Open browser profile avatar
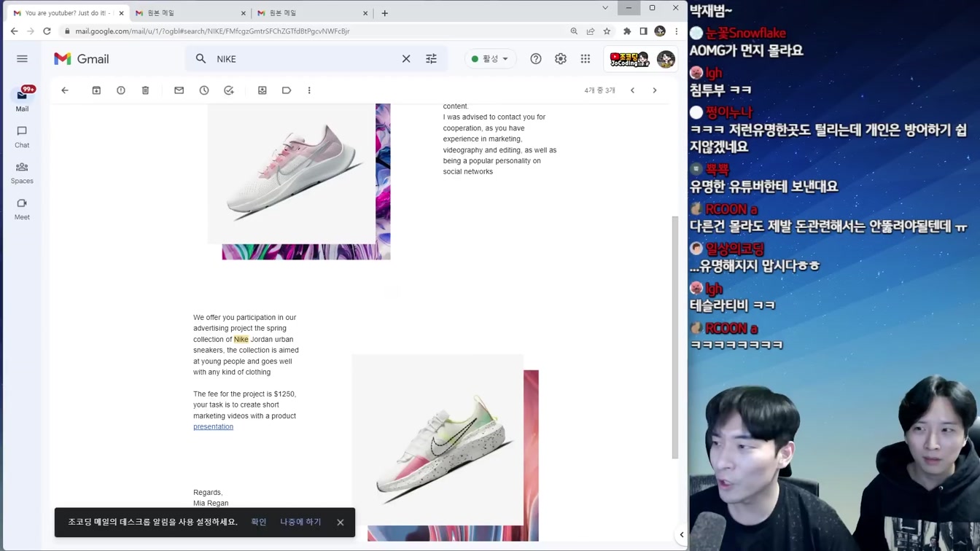 (x=660, y=31)
